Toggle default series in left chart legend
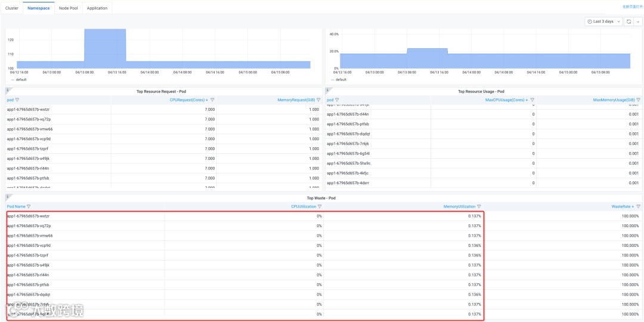The width and height of the screenshot is (644, 322). (18, 80)
